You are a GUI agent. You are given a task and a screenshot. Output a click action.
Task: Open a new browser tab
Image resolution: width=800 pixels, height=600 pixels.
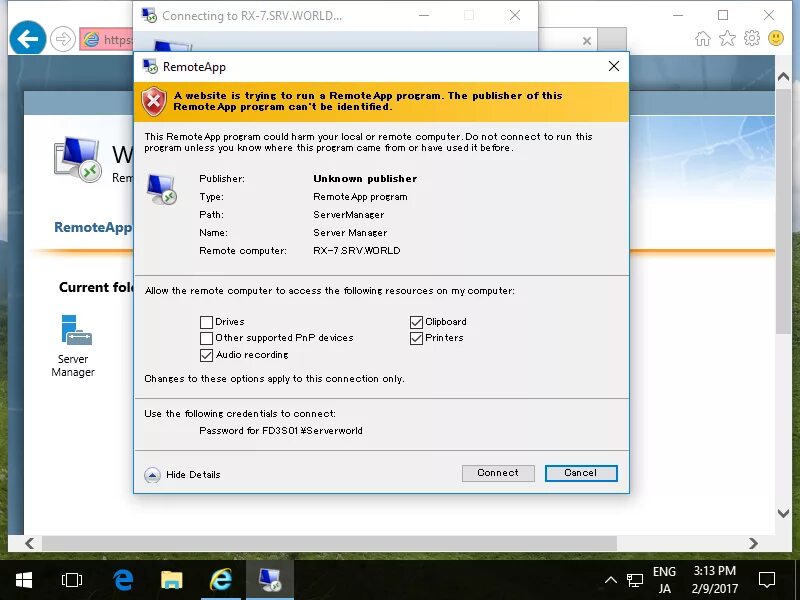tap(612, 39)
